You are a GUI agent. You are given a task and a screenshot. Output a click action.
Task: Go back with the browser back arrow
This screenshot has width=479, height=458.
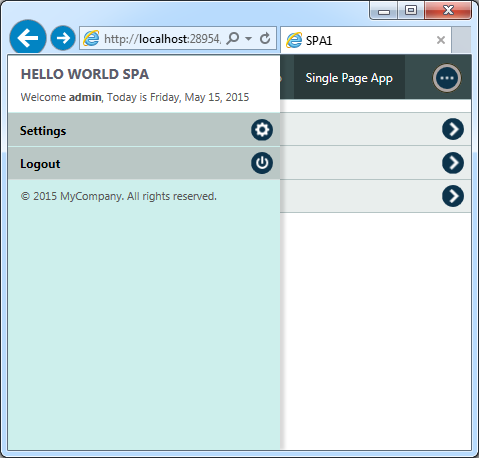tap(28, 38)
